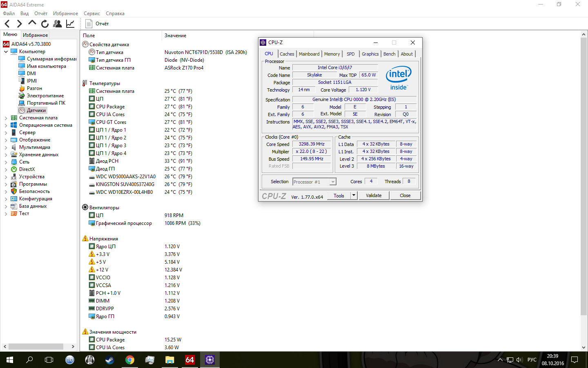Screen dimensions: 588x368
Task: Click the Сеть network icon in tree
Action: tap(14, 162)
